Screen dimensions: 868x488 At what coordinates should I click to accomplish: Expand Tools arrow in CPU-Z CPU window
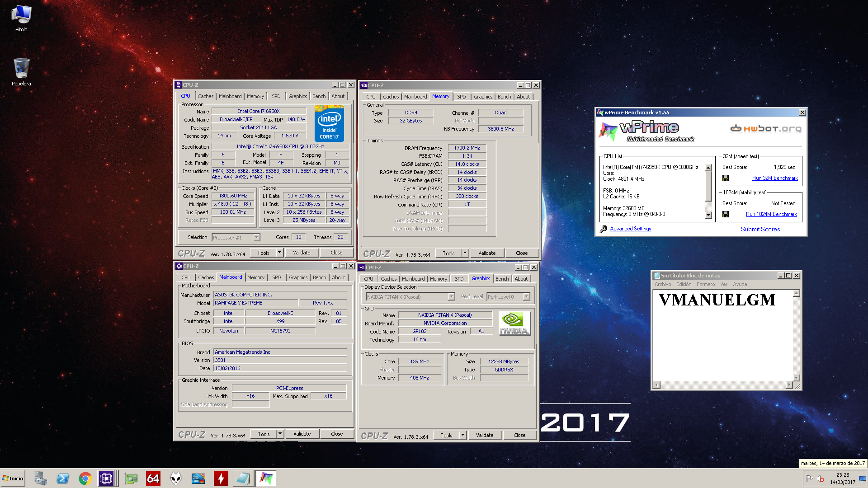(279, 253)
